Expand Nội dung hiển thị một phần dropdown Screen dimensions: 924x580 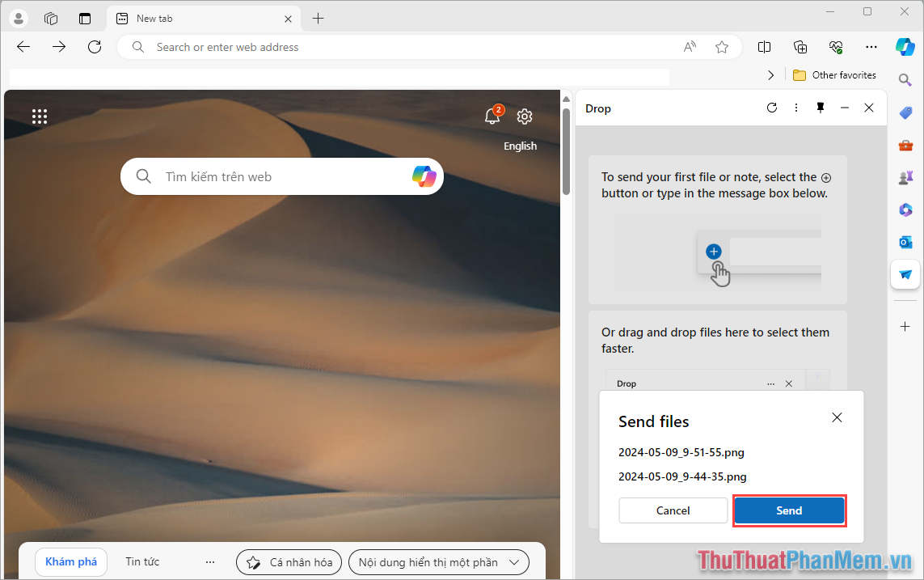(x=438, y=561)
